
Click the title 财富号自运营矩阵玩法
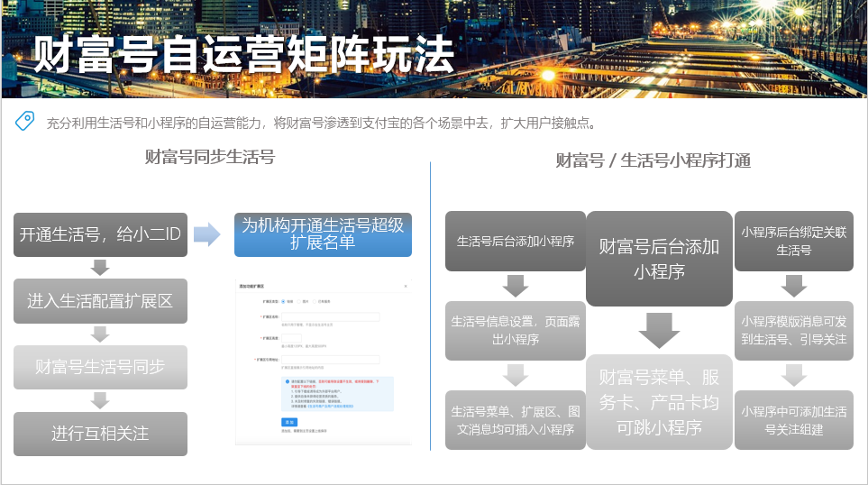click(243, 54)
